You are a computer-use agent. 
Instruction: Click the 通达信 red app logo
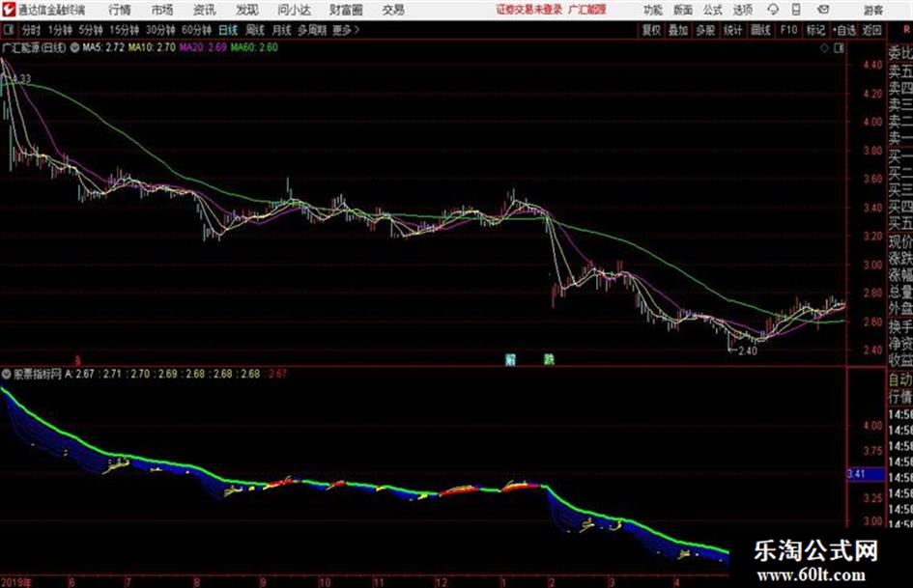(8, 10)
